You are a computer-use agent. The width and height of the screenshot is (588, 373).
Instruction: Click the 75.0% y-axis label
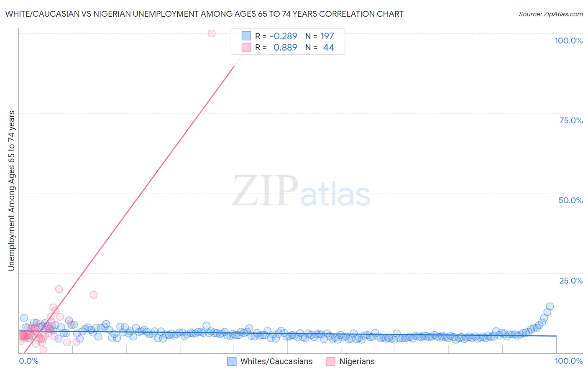click(x=571, y=120)
